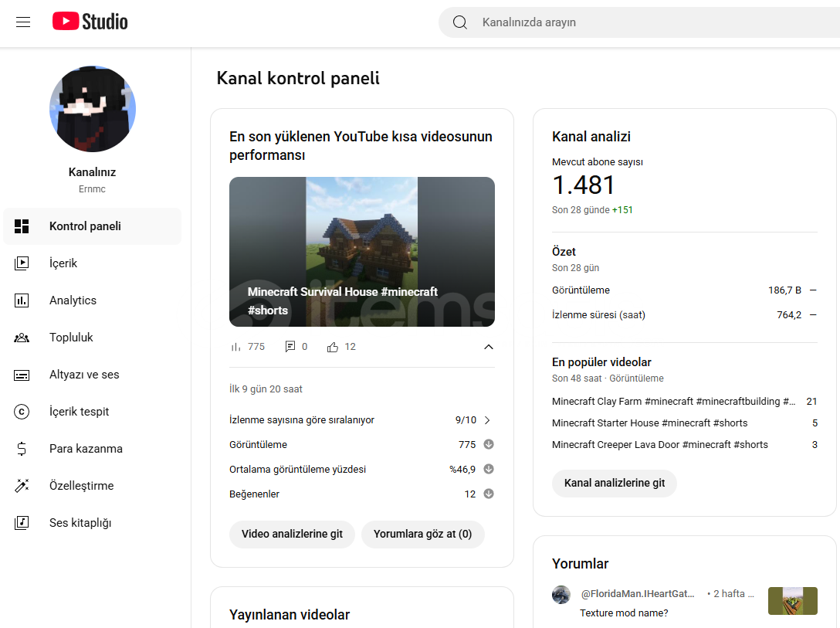The height and width of the screenshot is (628, 840).
Task: Open Para kazanma dollar icon
Action: (x=22, y=449)
